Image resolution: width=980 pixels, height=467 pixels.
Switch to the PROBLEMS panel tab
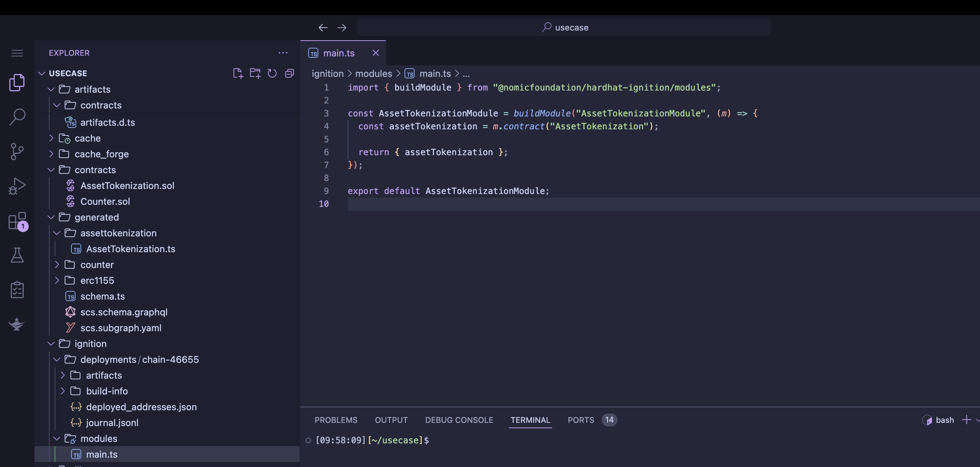(x=336, y=420)
